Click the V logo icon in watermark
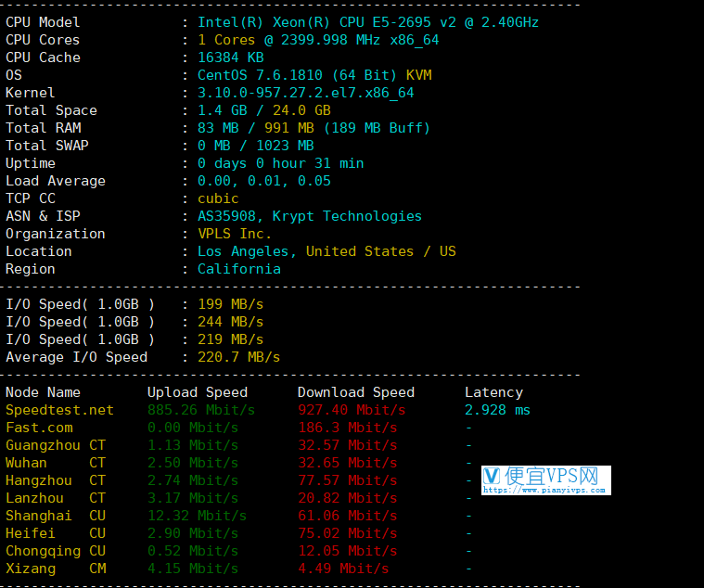Screen dimensions: 704x588 tap(492, 476)
